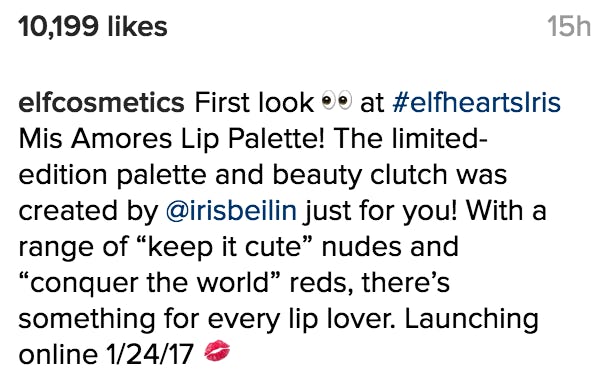This screenshot has height=382, width=604.
Task: Open the elfcosmetics profile username
Action: (x=102, y=102)
